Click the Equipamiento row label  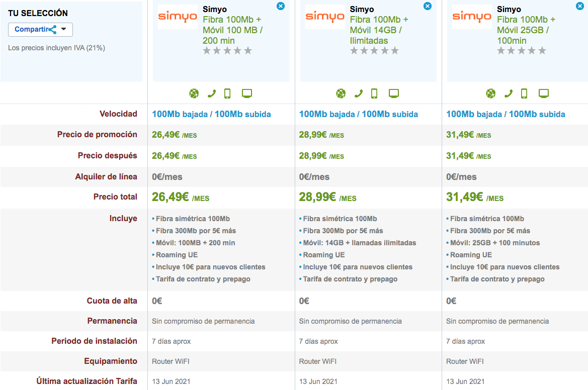111,361
